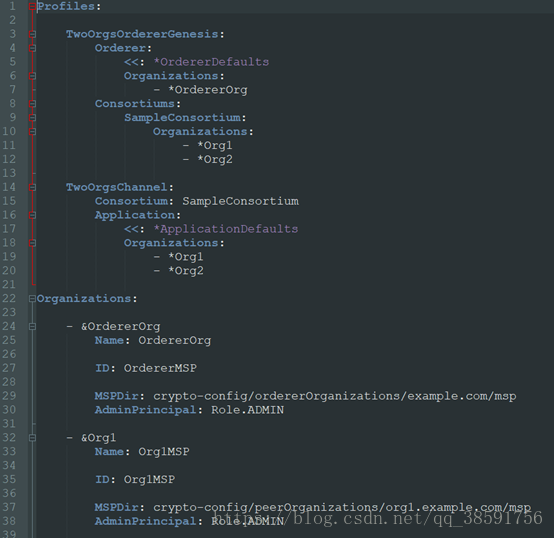Click the peerOrganizations MSPDir path
Image resolution: width=554 pixels, height=538 pixels.
[342, 508]
